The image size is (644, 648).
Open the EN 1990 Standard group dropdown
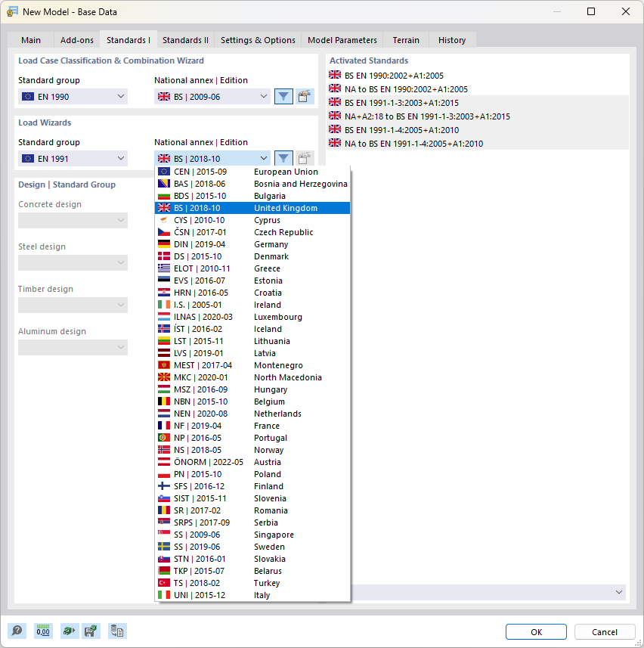coord(73,97)
